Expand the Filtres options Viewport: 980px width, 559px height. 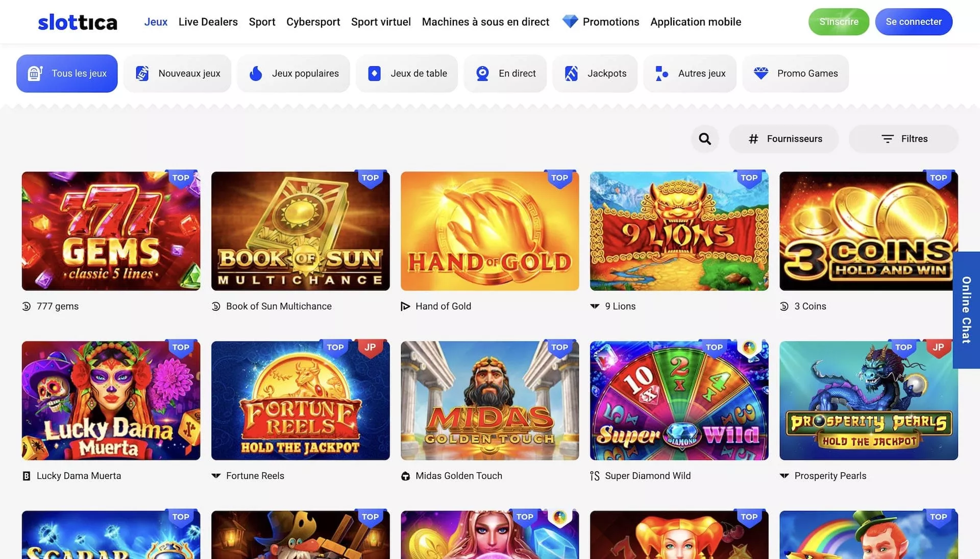pyautogui.click(x=903, y=139)
